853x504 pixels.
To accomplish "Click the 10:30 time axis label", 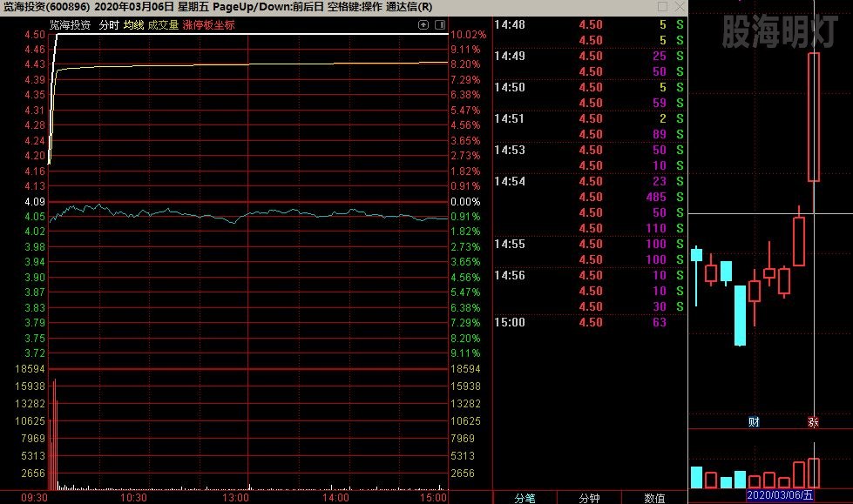I will point(133,498).
